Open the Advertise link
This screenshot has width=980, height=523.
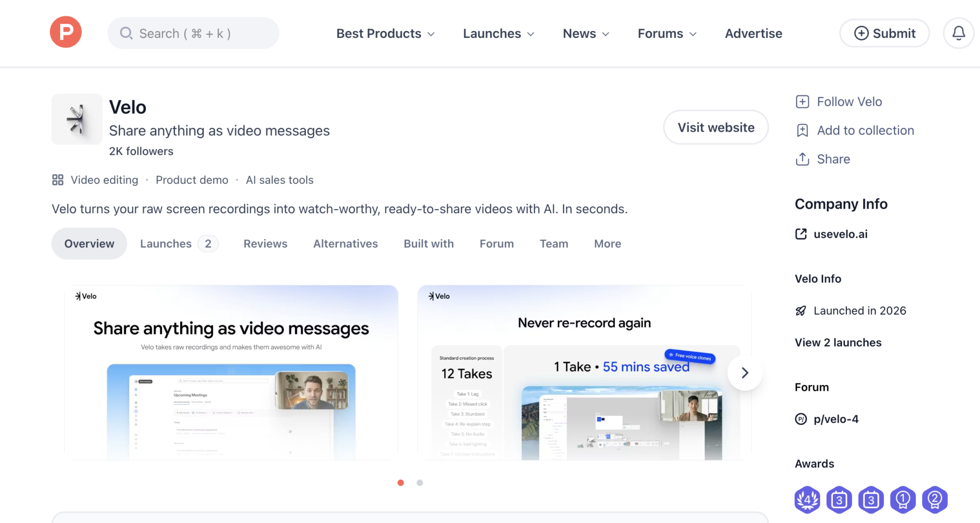pyautogui.click(x=753, y=33)
